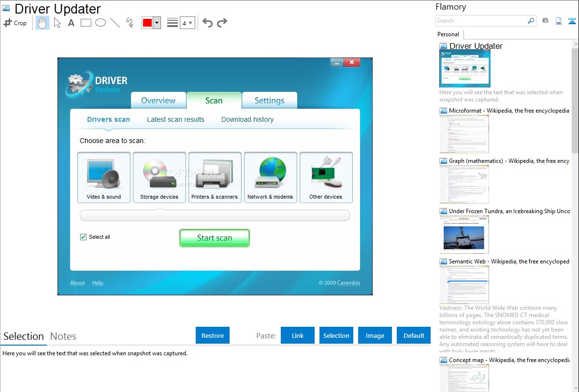Click the Flamory search magnifier icon
The height and width of the screenshot is (392, 579).
pos(531,21)
